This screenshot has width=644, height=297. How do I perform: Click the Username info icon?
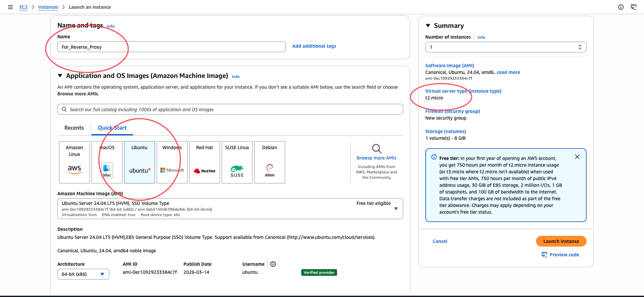pos(273,264)
